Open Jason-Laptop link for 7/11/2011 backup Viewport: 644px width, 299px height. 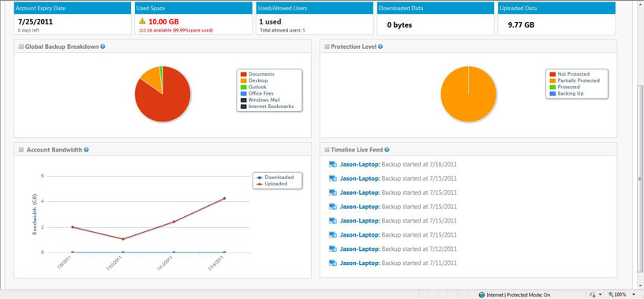[360, 263]
